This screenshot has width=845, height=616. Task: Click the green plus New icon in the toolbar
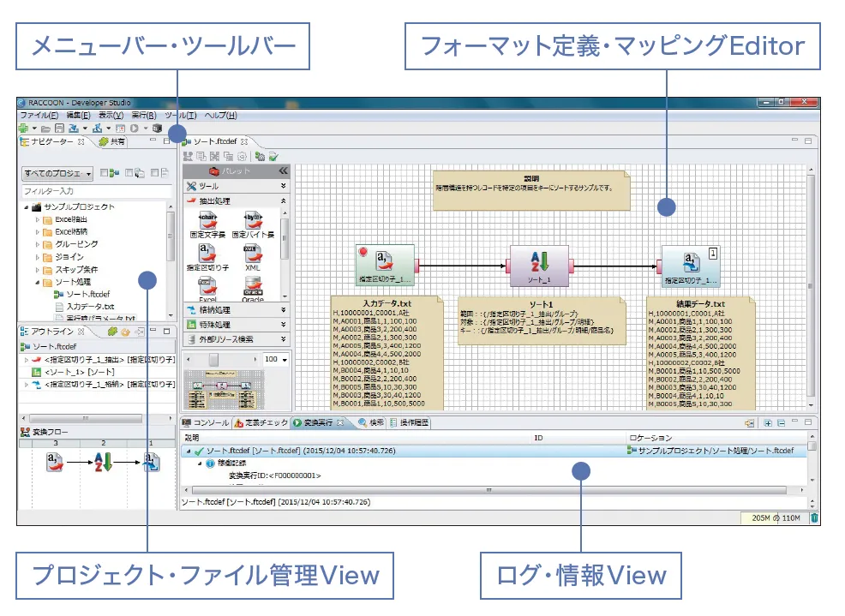click(24, 129)
